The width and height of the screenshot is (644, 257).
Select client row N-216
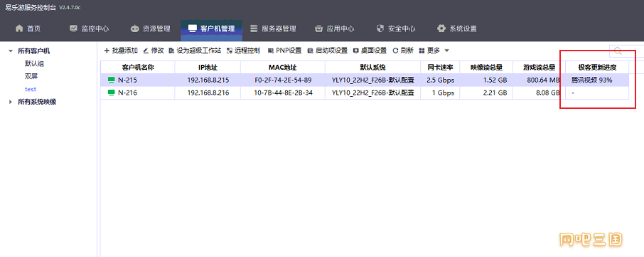click(x=365, y=93)
